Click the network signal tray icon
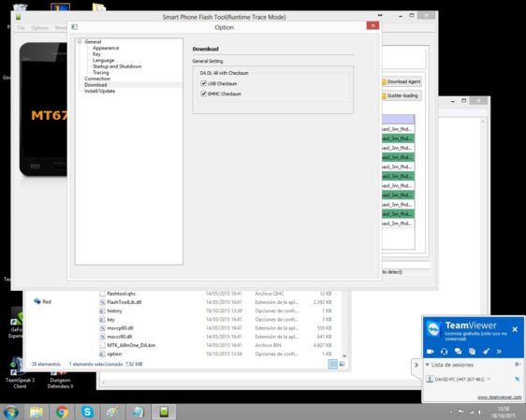This screenshot has height=420, width=526. click(471, 413)
